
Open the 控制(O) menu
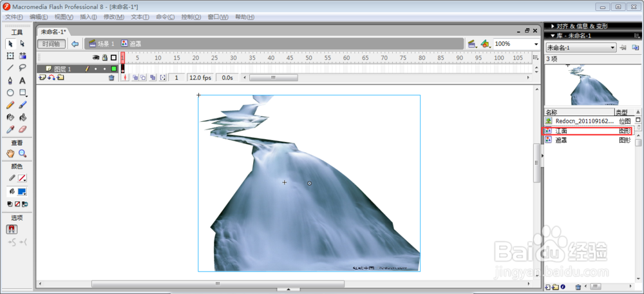(191, 17)
